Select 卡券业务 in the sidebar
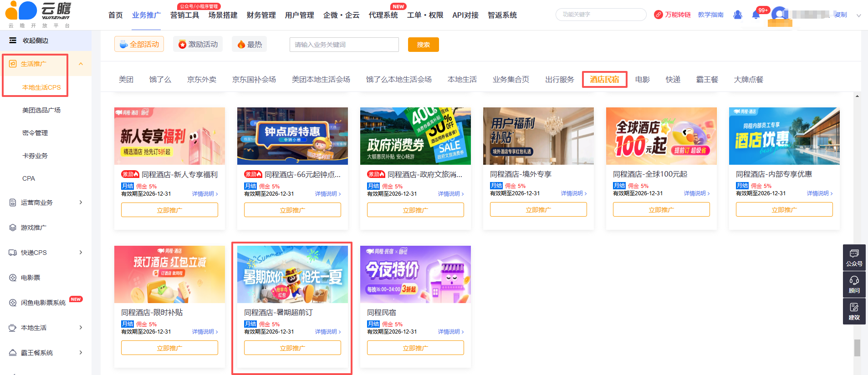The image size is (868, 375). (35, 156)
